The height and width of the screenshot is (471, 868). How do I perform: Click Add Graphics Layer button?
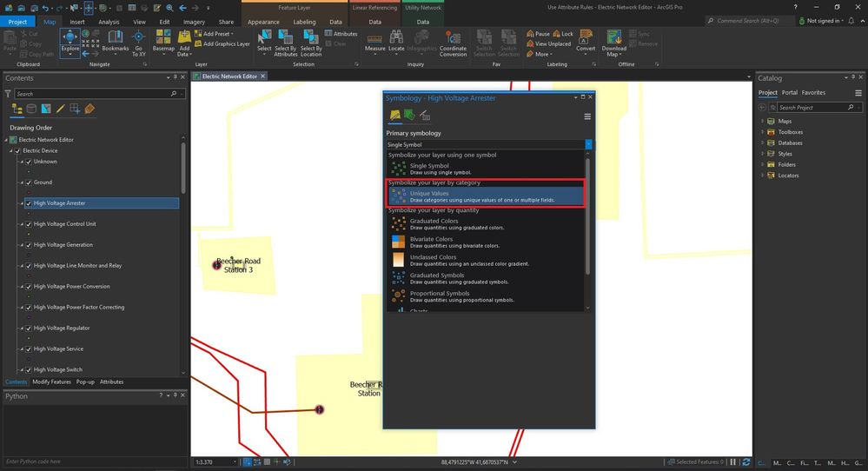pyautogui.click(x=222, y=43)
